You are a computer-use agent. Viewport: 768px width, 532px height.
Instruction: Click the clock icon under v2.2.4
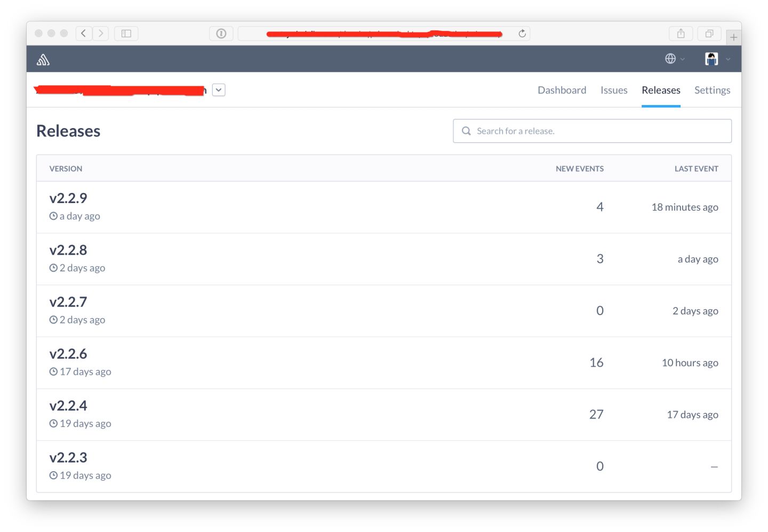[x=53, y=423]
